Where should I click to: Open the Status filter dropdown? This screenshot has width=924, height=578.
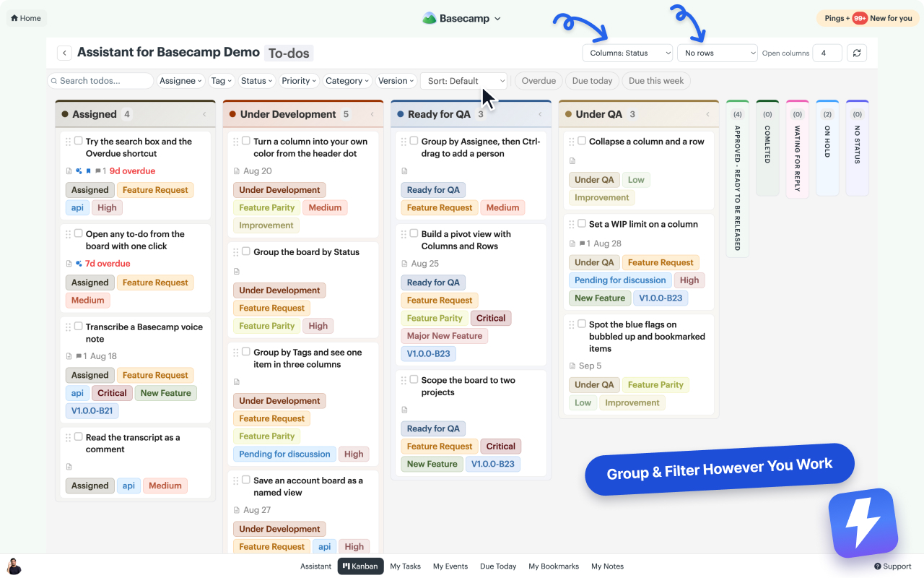pyautogui.click(x=256, y=81)
